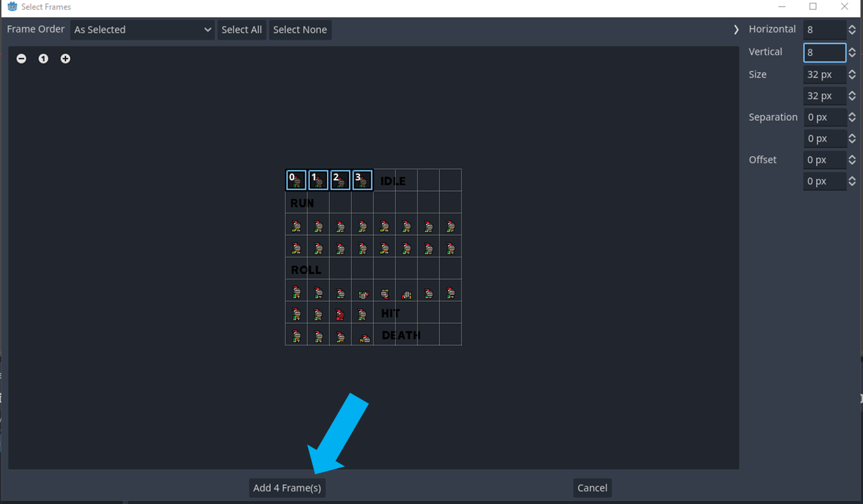
Task: Select last sprite in second run row
Action: [451, 247]
